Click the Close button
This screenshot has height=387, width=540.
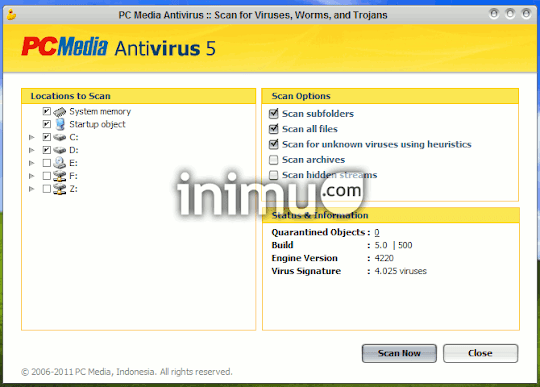[480, 353]
